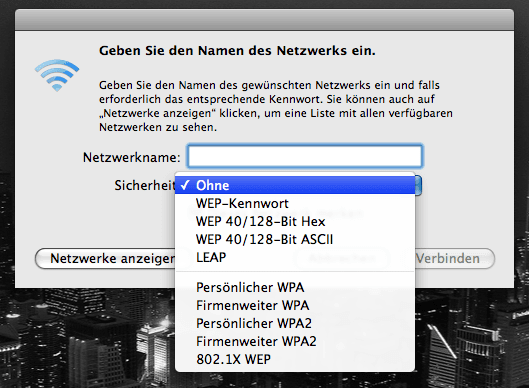
Task: Pick Persönlicher WPA2 security
Action: (x=295, y=323)
